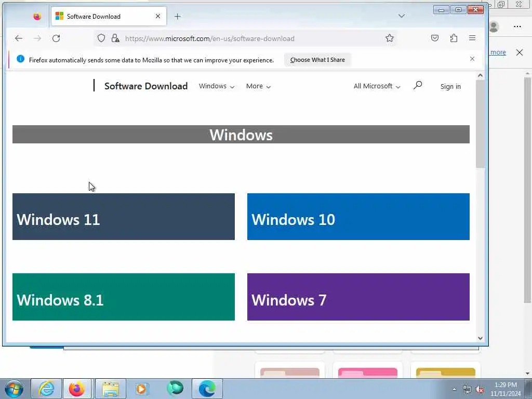Open a new Firefox tab with plus
The width and height of the screenshot is (532, 399).
pyautogui.click(x=178, y=16)
